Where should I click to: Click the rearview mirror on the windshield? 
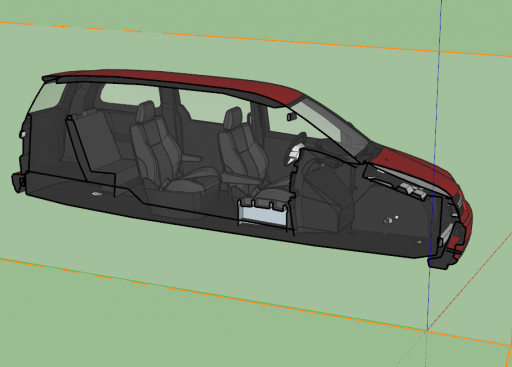tap(292, 116)
